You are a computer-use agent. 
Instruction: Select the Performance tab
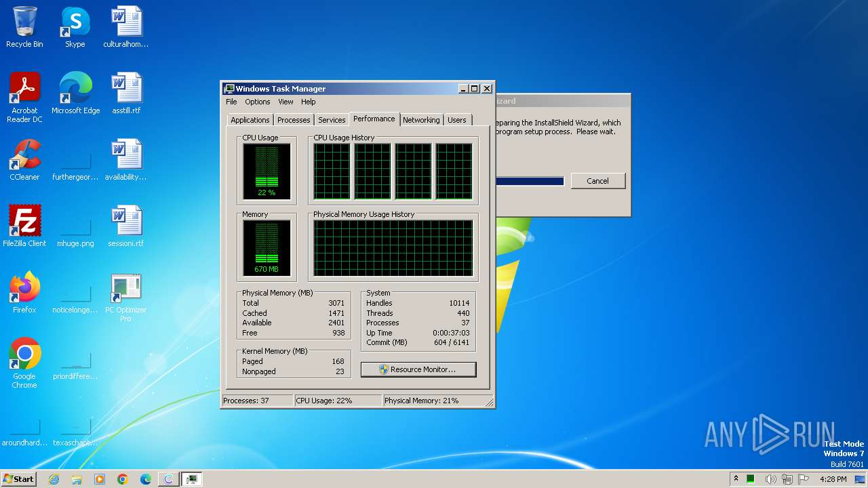[x=374, y=119]
